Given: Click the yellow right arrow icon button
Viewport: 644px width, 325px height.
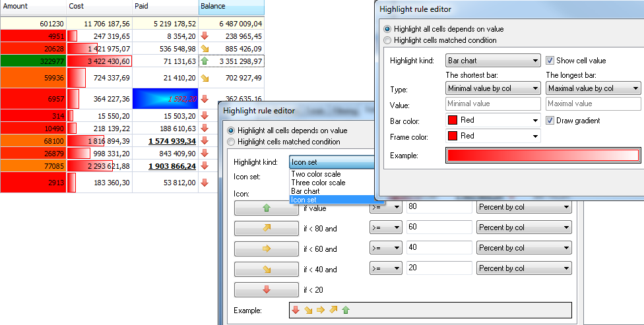Looking at the screenshot, I should (267, 249).
